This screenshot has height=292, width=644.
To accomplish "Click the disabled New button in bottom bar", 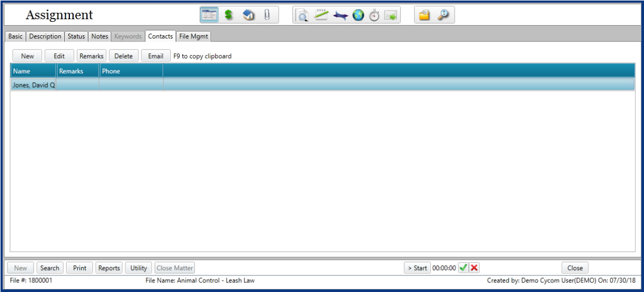I will point(21,268).
